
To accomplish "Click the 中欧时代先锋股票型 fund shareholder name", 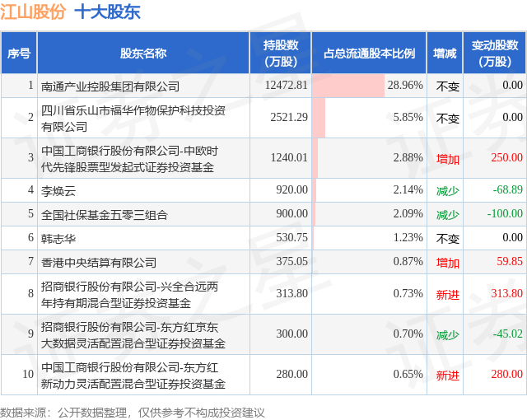I will coord(130,159).
